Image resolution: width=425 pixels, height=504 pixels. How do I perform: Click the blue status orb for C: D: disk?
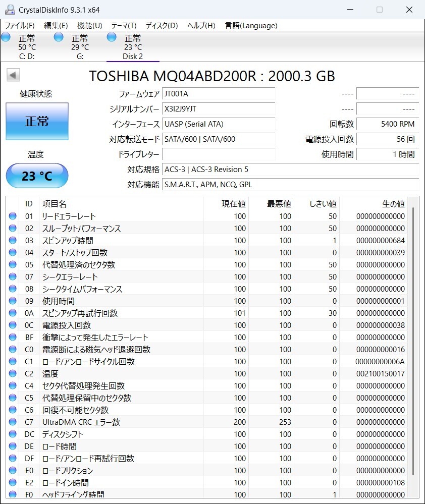pos(6,37)
